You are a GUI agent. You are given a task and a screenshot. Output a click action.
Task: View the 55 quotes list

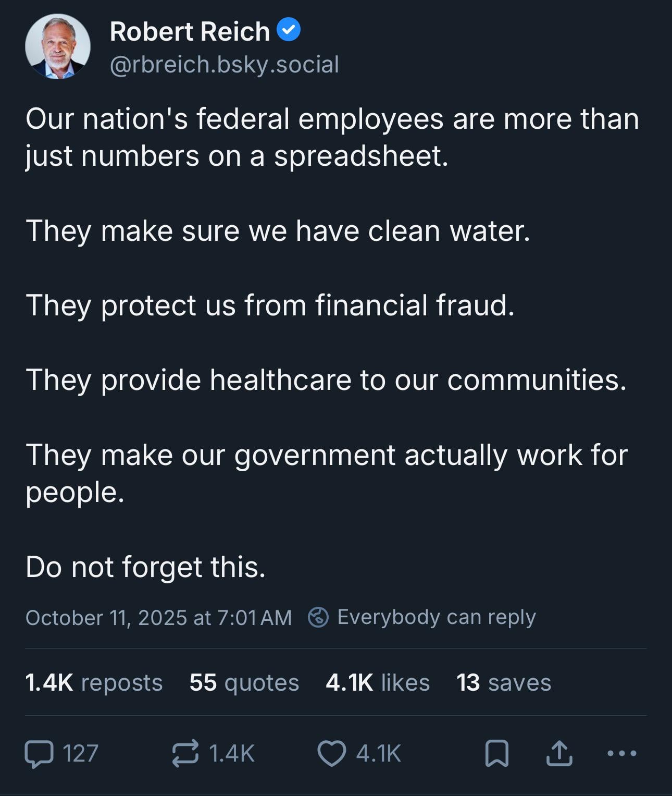244,682
